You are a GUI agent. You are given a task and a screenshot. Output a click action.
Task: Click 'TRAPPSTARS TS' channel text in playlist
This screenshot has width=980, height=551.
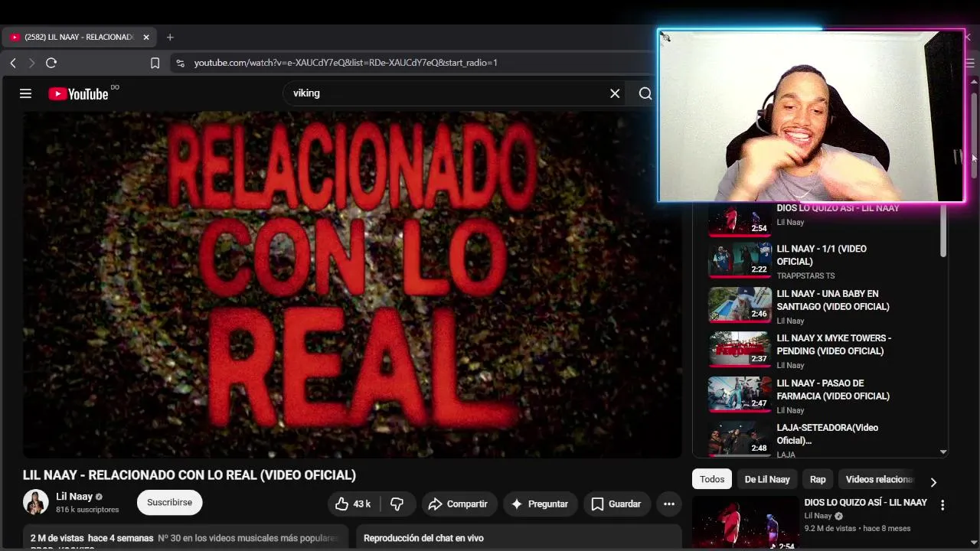point(805,275)
